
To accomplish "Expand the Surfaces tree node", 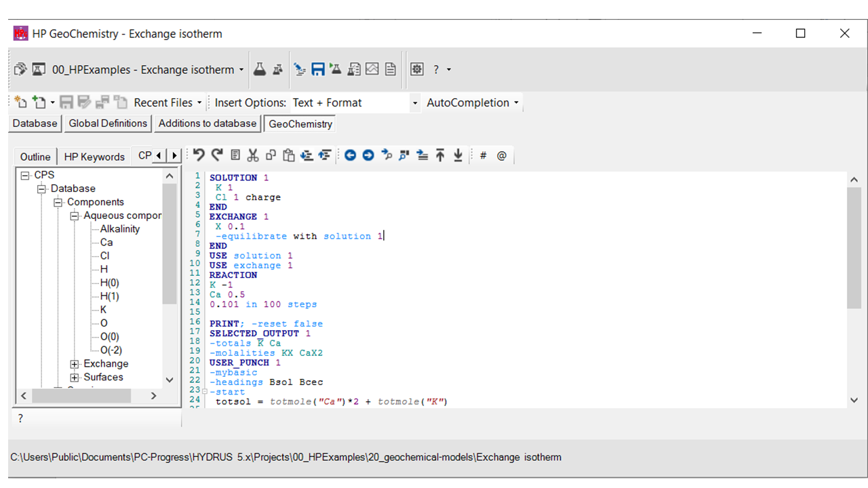I will (x=75, y=378).
